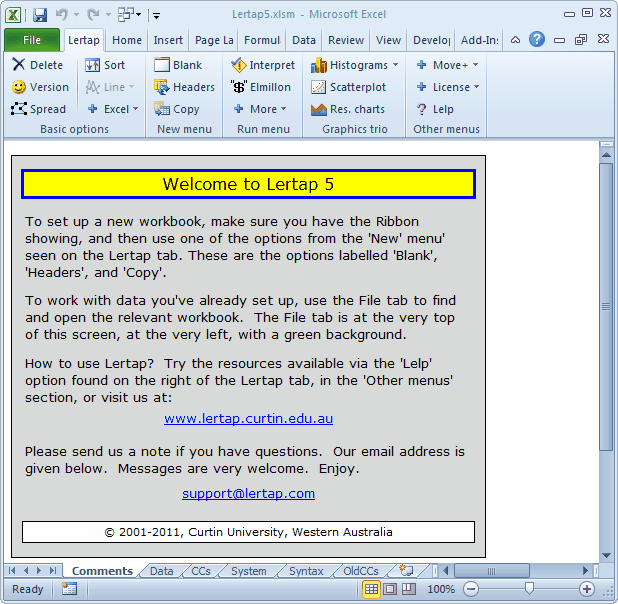The image size is (618, 604).
Task: Open the Undo history dropdown arrow
Action: 76,15
